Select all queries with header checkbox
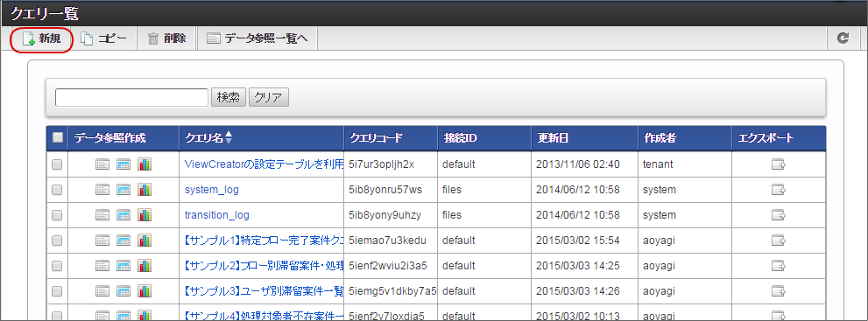Viewport: 868px width, 321px height. (x=57, y=138)
